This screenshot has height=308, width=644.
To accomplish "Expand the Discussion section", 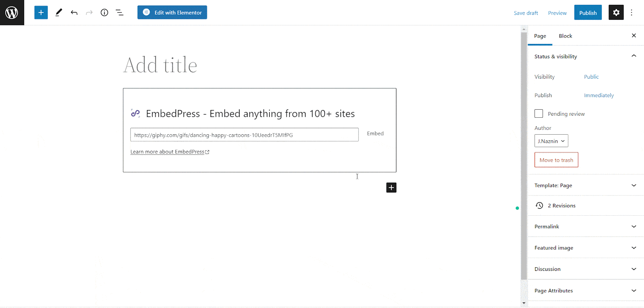I will pyautogui.click(x=586, y=269).
